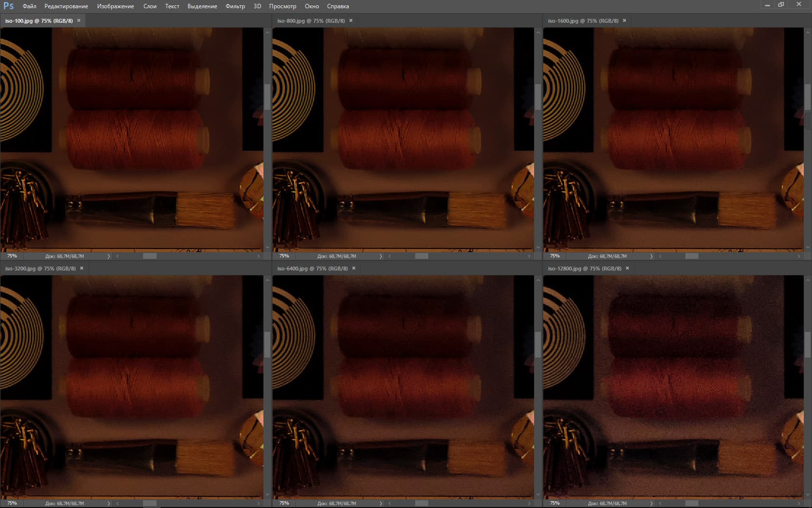Close the iso-6400.jpg document tab

354,268
